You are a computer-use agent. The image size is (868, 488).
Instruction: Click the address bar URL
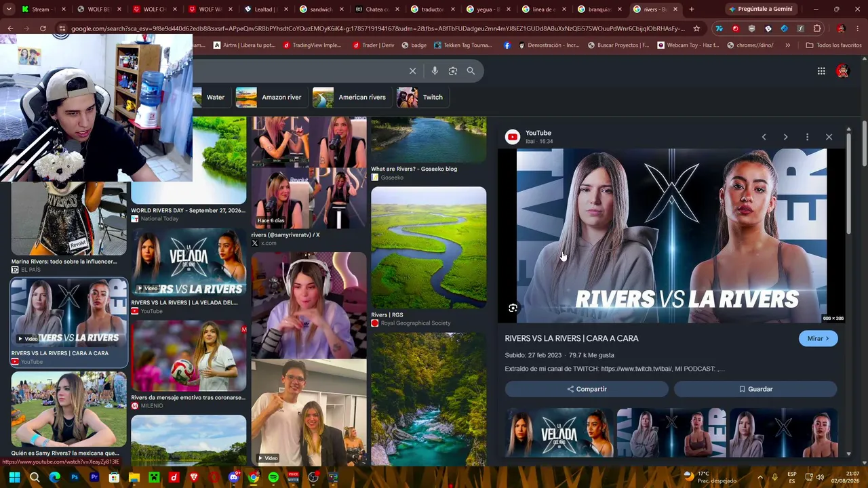pyautogui.click(x=377, y=28)
